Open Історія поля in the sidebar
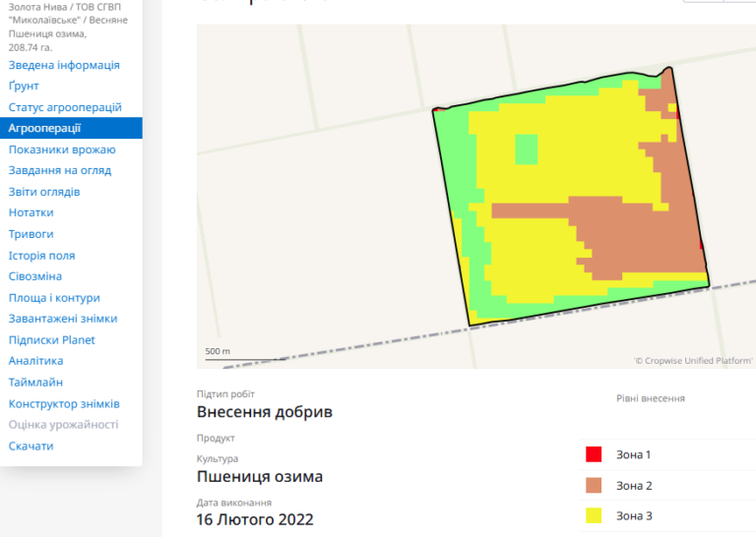Viewport: 756px width, 537px height. click(42, 256)
